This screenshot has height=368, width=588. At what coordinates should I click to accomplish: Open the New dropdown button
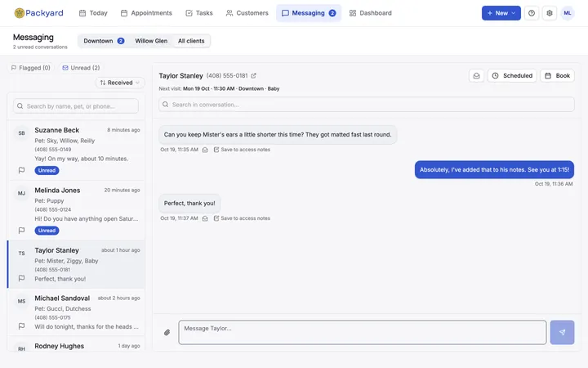tap(501, 13)
